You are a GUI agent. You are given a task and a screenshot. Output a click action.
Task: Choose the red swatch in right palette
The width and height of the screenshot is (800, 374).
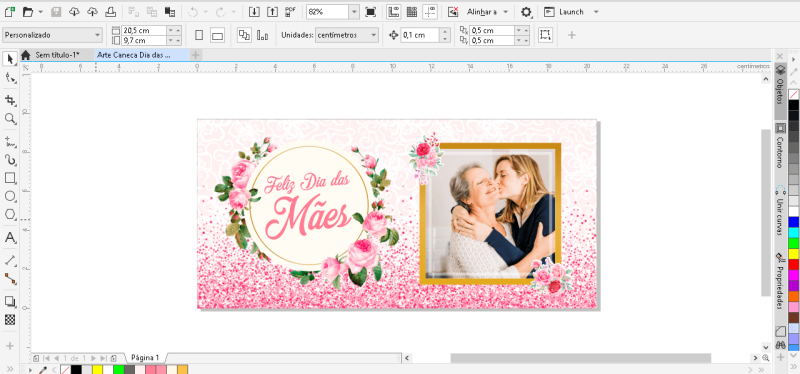pos(793,264)
